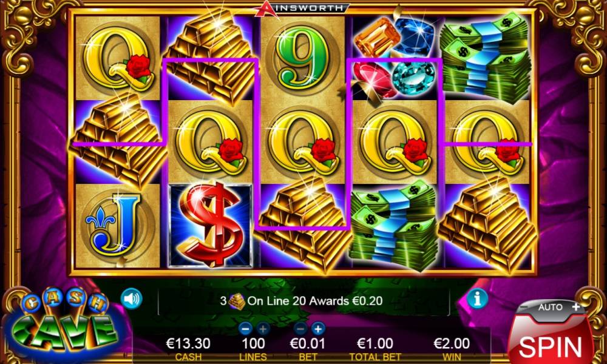Click the Q symbol in top-left reel

click(118, 58)
